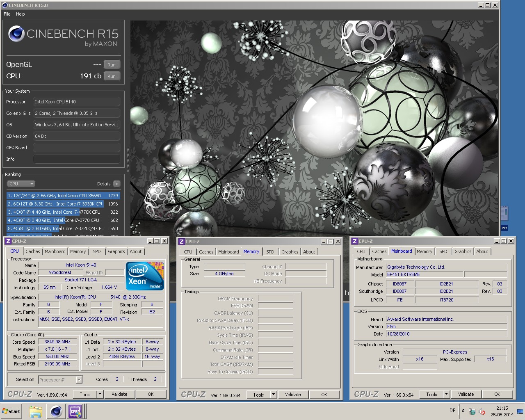Click right CPU-Z window title icon

point(355,241)
